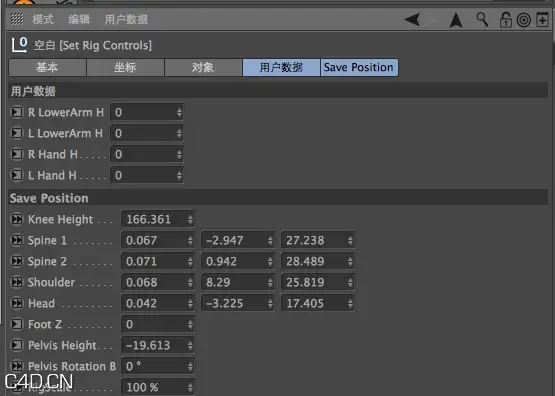Click the Pelvis Rotation B field showing 0 °
This screenshot has width=555, height=396.
(158, 366)
